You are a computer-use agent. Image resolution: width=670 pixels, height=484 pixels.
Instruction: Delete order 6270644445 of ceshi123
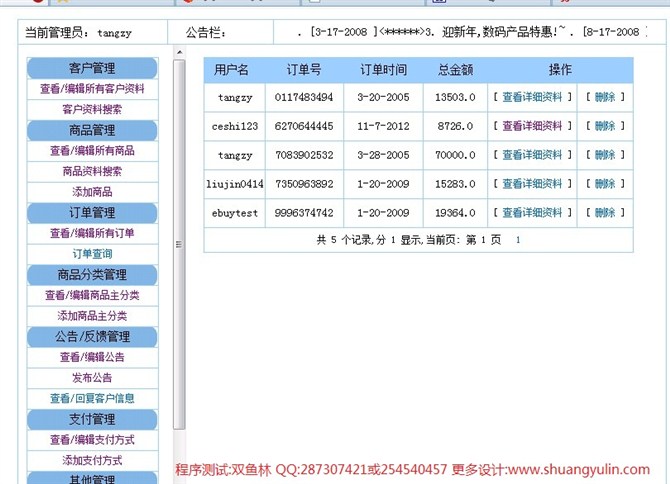tap(605, 126)
